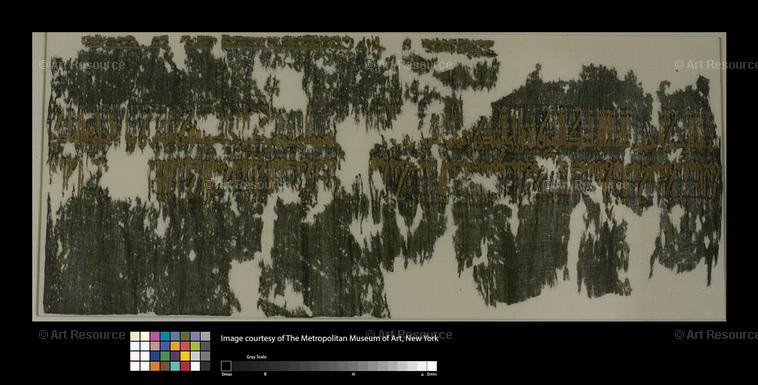758x385 pixels.
Task: Click the Art Resource watermark below the color chart's left
Action: tap(82, 335)
